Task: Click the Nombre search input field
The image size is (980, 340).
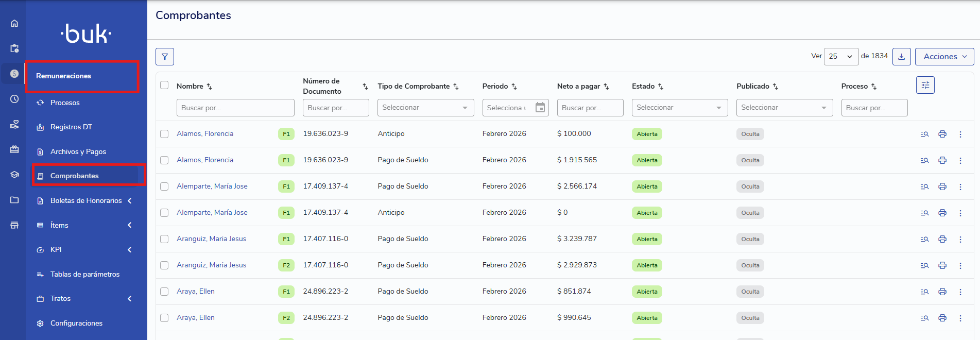Action: (x=235, y=108)
